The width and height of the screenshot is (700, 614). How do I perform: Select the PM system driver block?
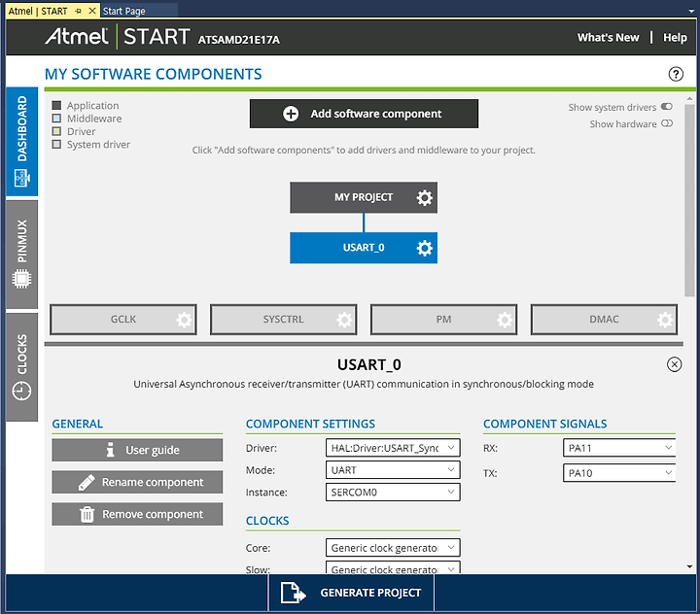pyautogui.click(x=443, y=320)
